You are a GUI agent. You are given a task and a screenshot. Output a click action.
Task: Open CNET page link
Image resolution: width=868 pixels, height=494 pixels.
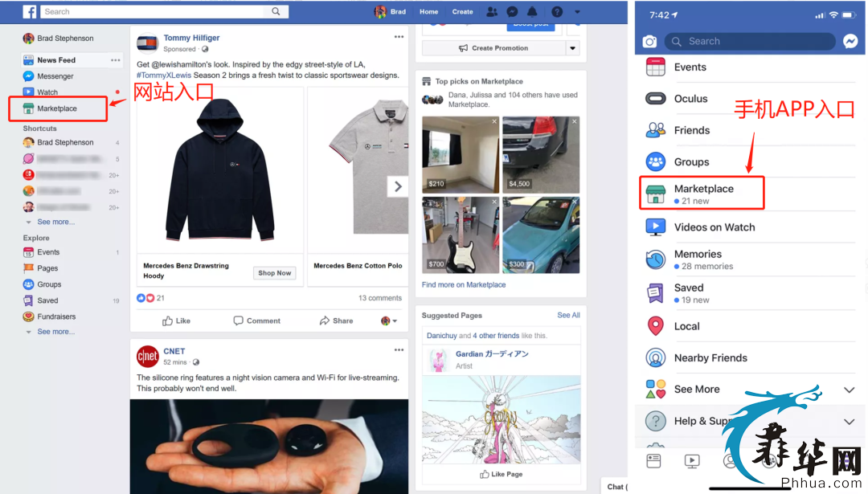click(174, 351)
